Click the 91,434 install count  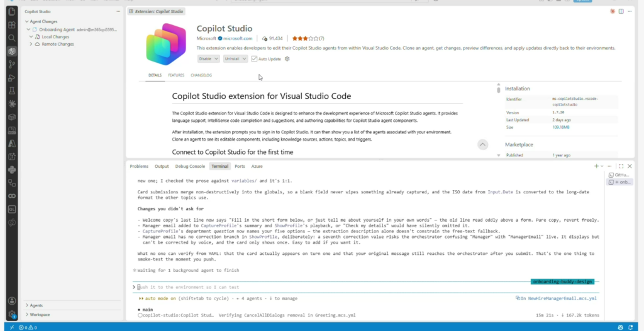point(273,38)
